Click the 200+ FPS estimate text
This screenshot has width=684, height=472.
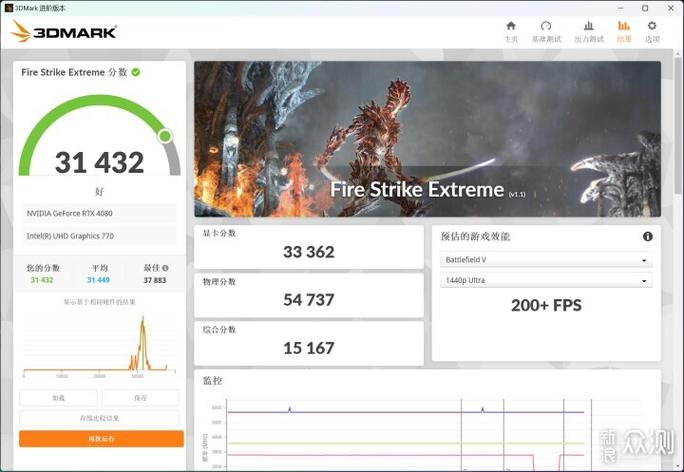(546, 305)
